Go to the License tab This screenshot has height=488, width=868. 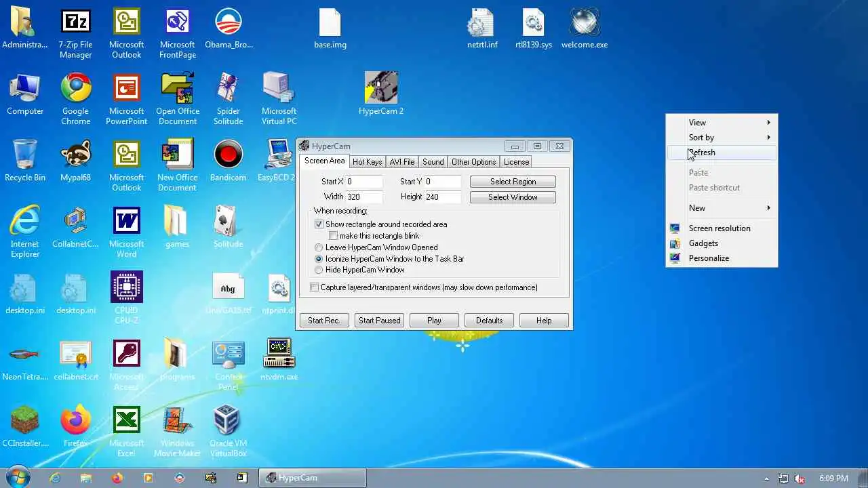516,162
